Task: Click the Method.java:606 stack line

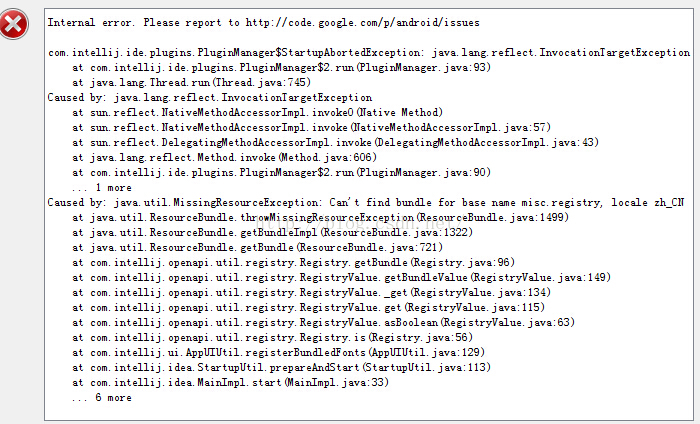Action: pos(224,158)
